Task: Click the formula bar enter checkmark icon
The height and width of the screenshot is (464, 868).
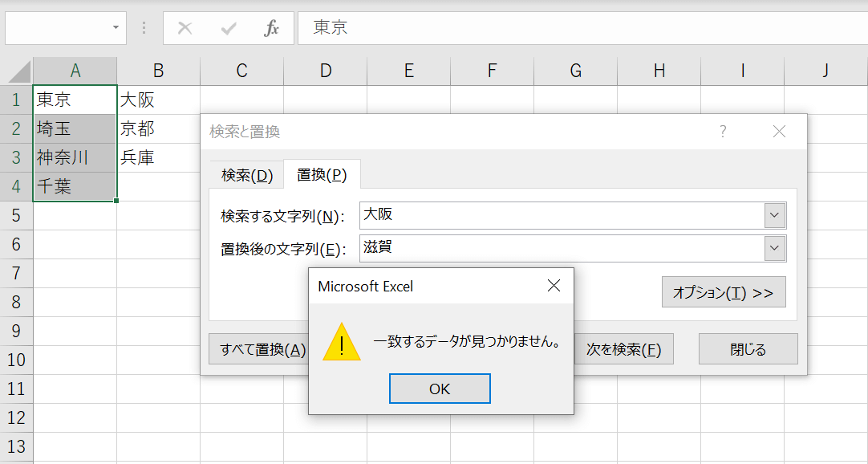Action: pos(229,29)
